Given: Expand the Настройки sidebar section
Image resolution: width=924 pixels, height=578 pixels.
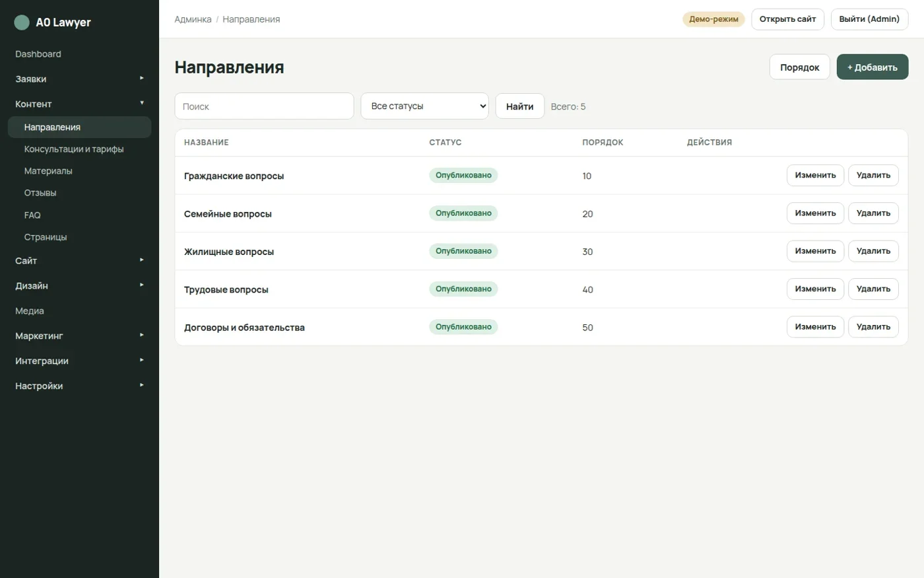Looking at the screenshot, I should (x=79, y=386).
